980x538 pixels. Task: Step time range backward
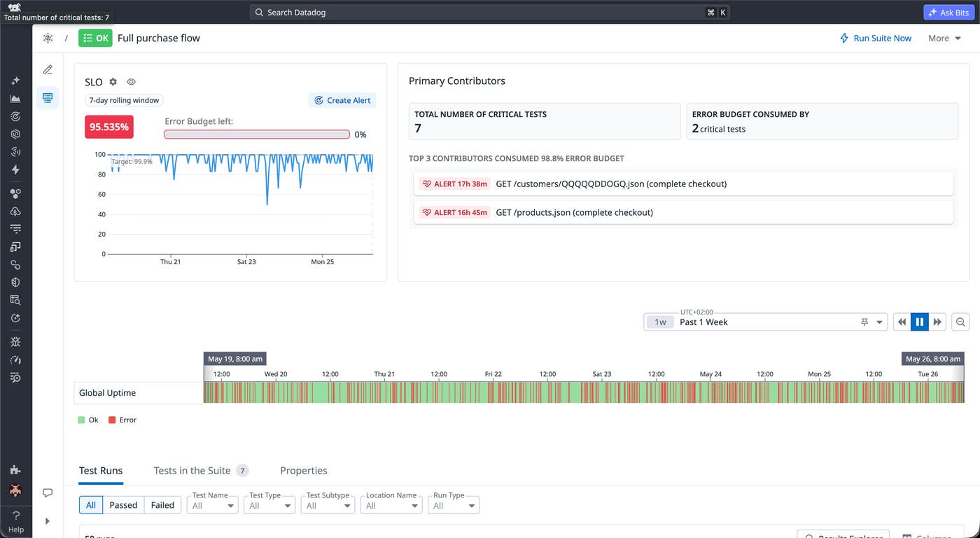coord(902,322)
